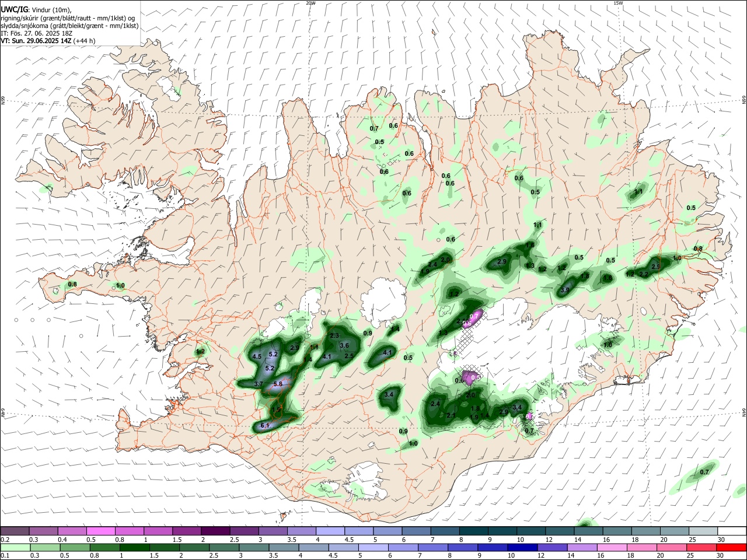Click the 'VT: Sun. 29.06.2025 14Z (+44 h)' line

(48, 40)
